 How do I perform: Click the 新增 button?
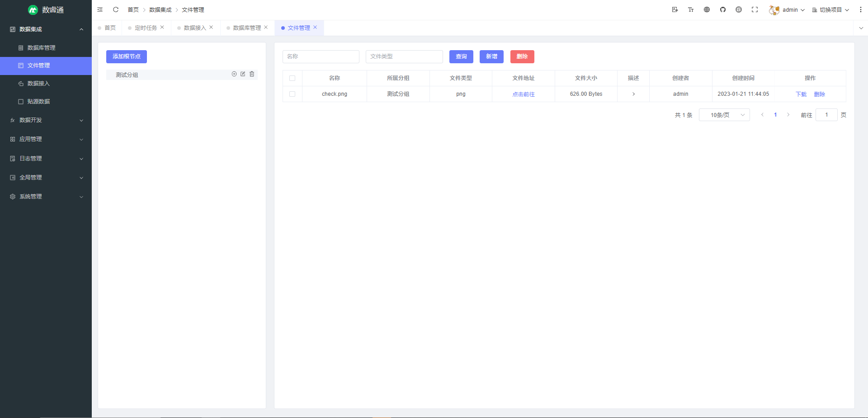491,56
